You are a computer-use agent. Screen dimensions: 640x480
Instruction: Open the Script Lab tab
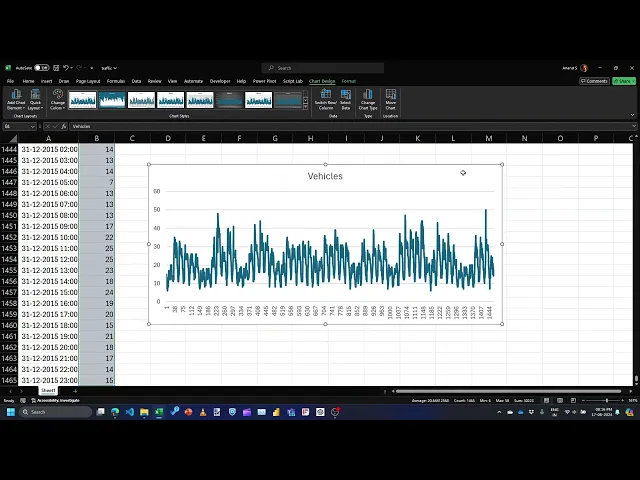coord(293,81)
